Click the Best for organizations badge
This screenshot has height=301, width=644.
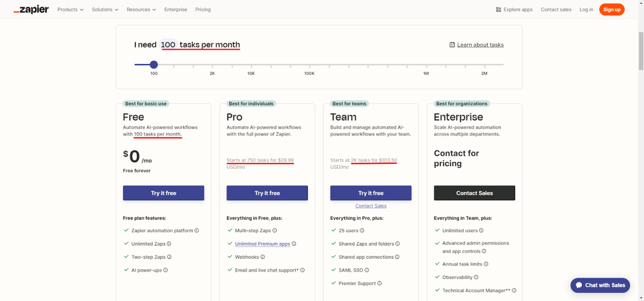pos(461,104)
